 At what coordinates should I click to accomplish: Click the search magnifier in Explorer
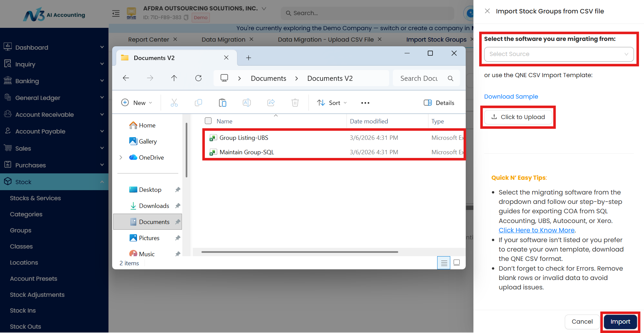(x=451, y=78)
